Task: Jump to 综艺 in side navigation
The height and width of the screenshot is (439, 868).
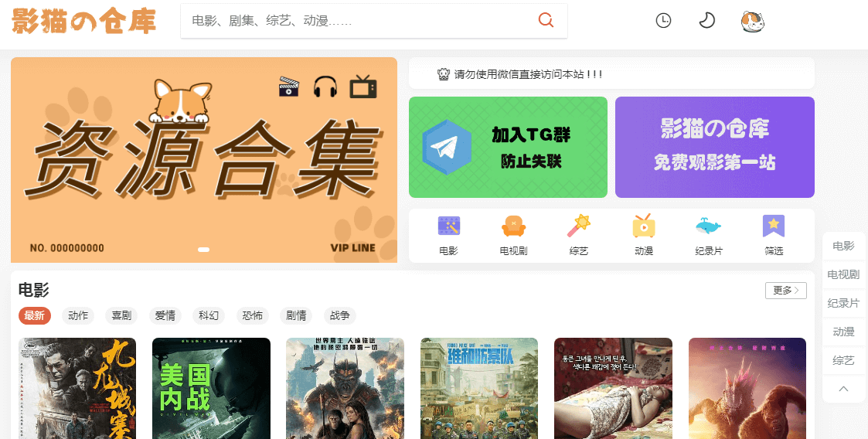Action: [843, 361]
